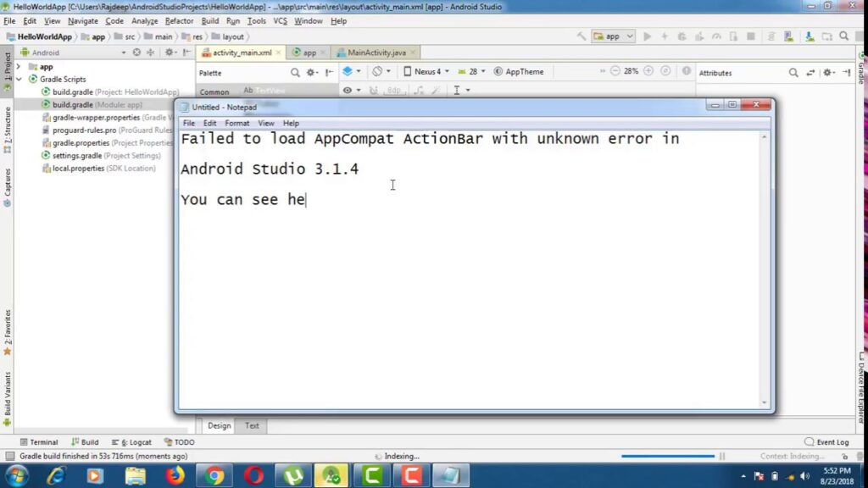Open Project panel gear settings icon
This screenshot has width=868, height=488.
tap(170, 53)
